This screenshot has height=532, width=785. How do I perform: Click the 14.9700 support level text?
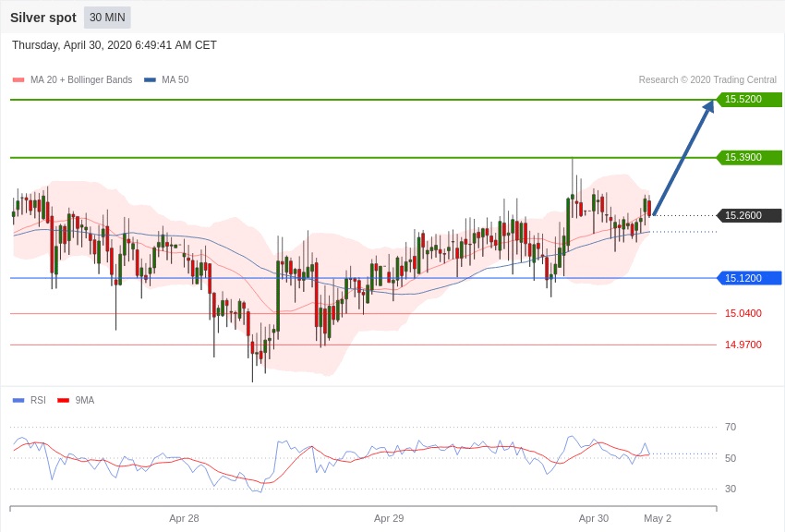pos(743,345)
